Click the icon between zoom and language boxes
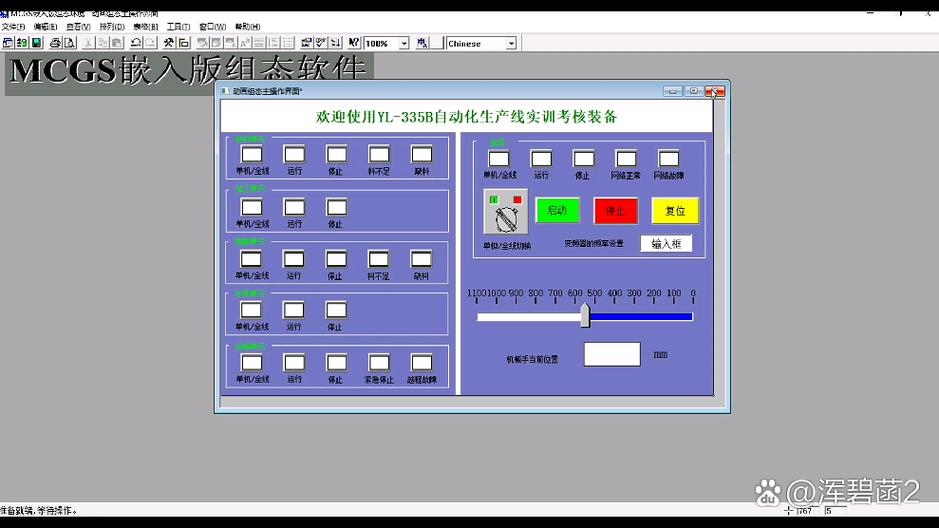Image resolution: width=939 pixels, height=528 pixels. [422, 43]
